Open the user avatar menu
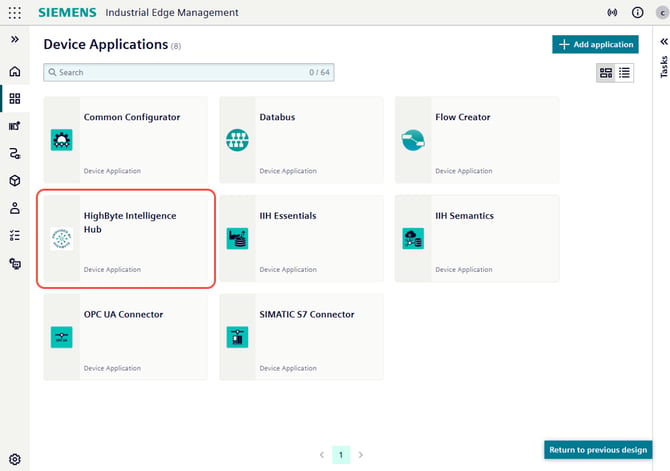The height and width of the screenshot is (471, 670). (662, 13)
